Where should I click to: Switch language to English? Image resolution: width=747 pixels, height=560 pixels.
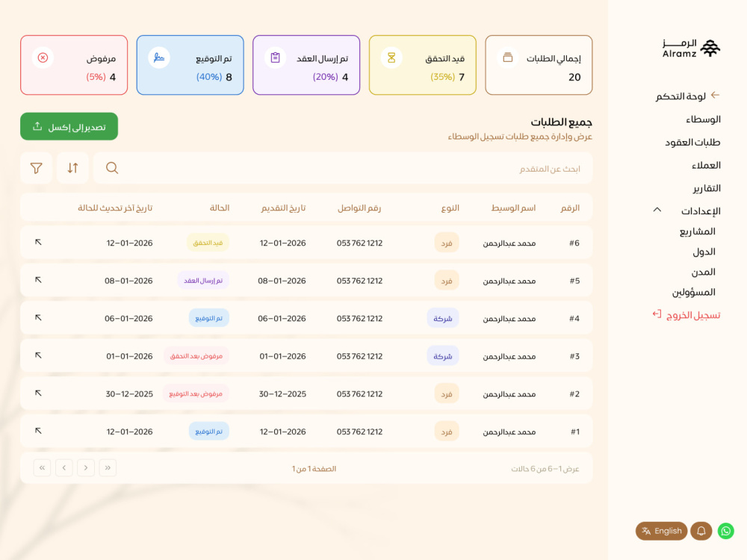[x=661, y=531]
